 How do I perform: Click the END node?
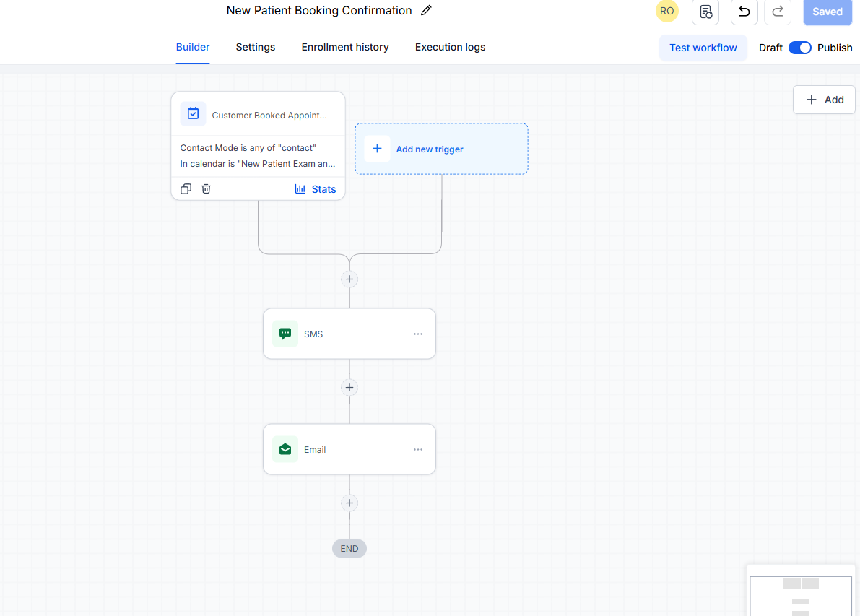[x=349, y=549]
